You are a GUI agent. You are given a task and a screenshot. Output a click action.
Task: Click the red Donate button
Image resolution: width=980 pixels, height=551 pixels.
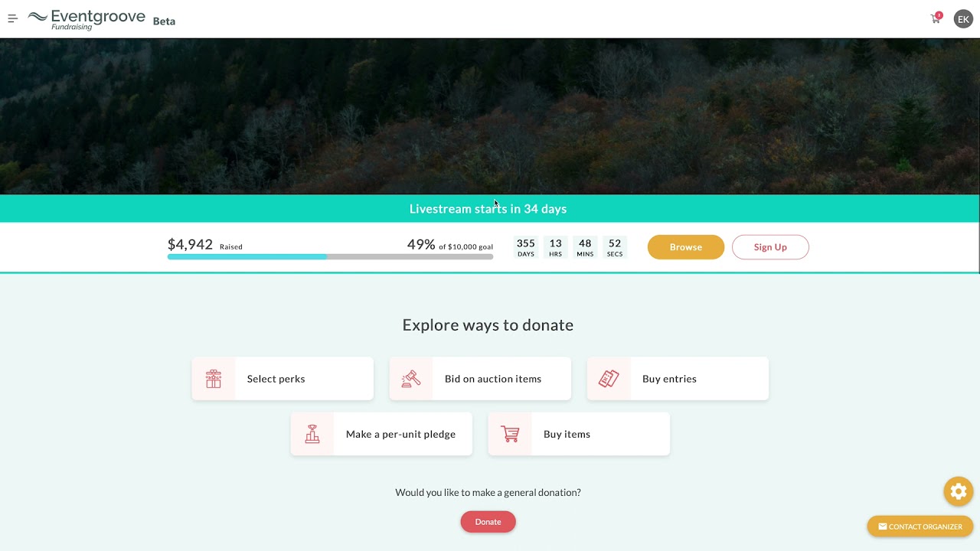(488, 522)
